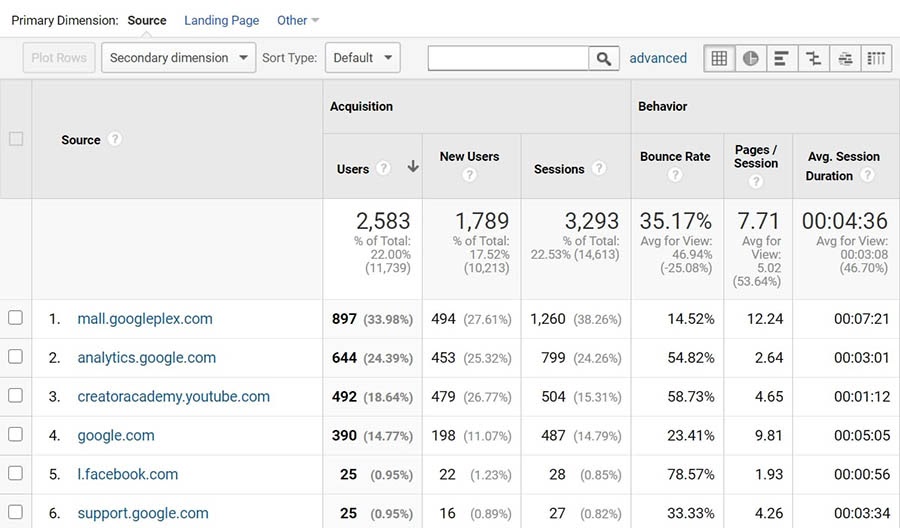Select total users value 2,583
900x528 pixels.
383,221
